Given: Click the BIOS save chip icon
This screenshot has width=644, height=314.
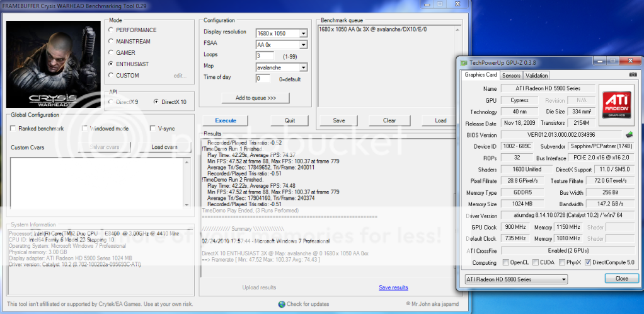Looking at the screenshot, I should [628, 134].
